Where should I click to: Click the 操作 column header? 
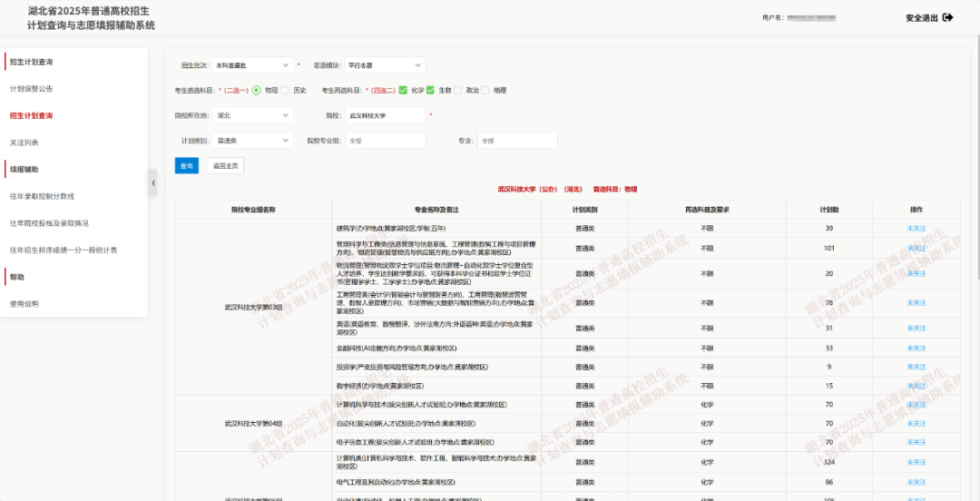point(916,210)
